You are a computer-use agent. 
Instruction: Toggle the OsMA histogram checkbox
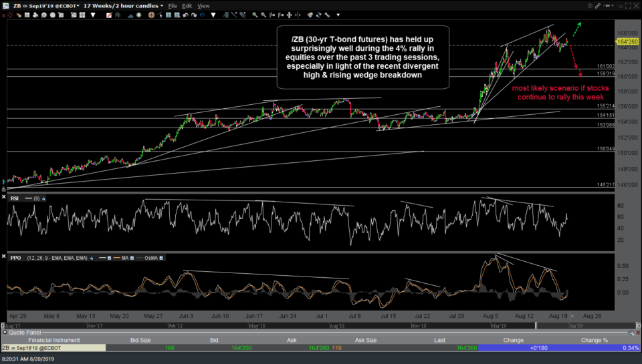click(161, 258)
